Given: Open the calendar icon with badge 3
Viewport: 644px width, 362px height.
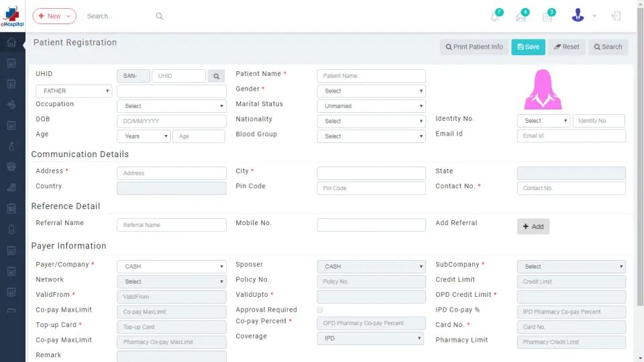Looking at the screenshot, I should [x=548, y=15].
